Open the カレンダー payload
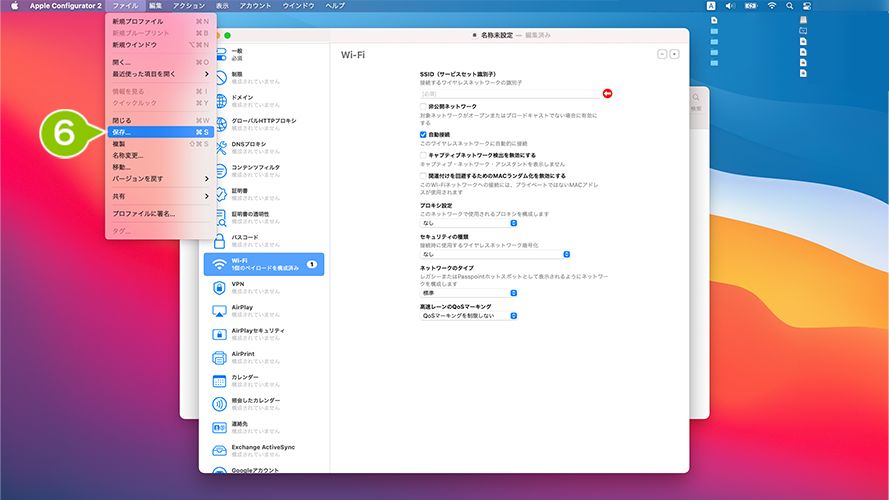Image resolution: width=889 pixels, height=500 pixels. [264, 380]
